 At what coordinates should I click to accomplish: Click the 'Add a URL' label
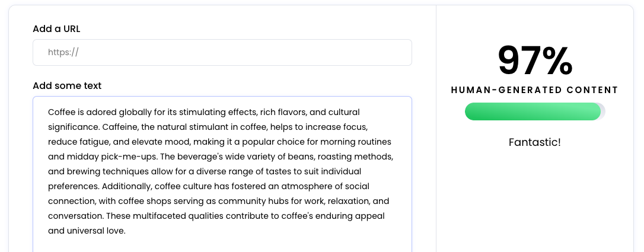pos(57,28)
